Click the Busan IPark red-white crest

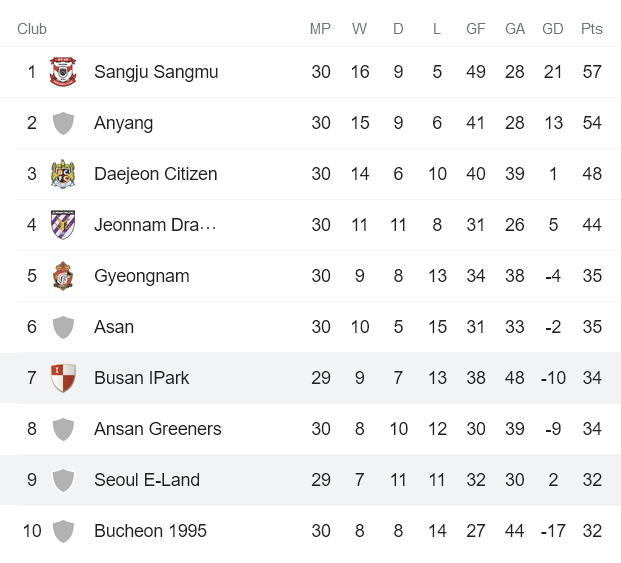tap(63, 378)
